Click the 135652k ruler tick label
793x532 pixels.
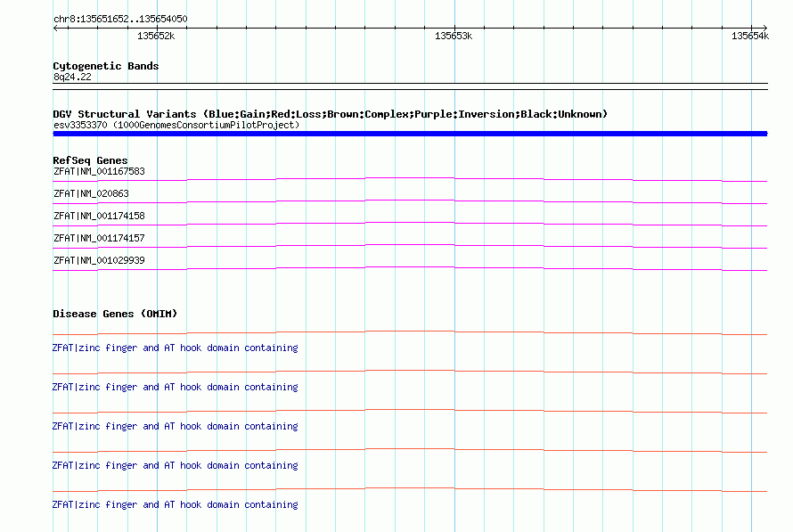point(156,36)
